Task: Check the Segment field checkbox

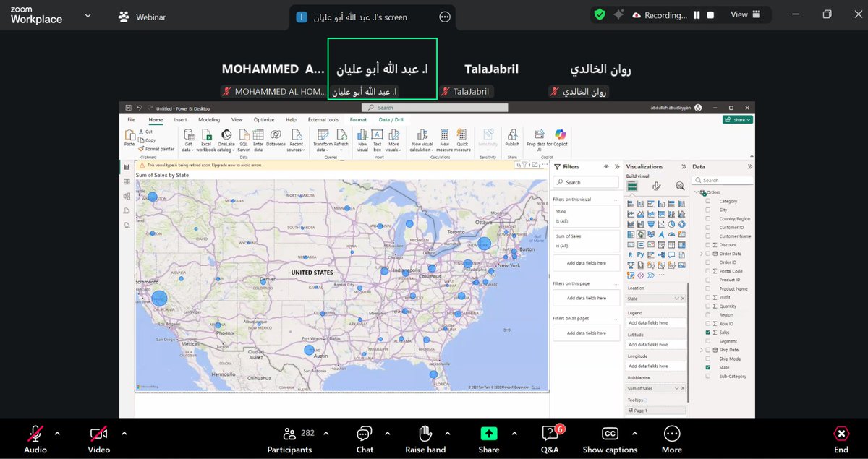Action: (x=708, y=341)
